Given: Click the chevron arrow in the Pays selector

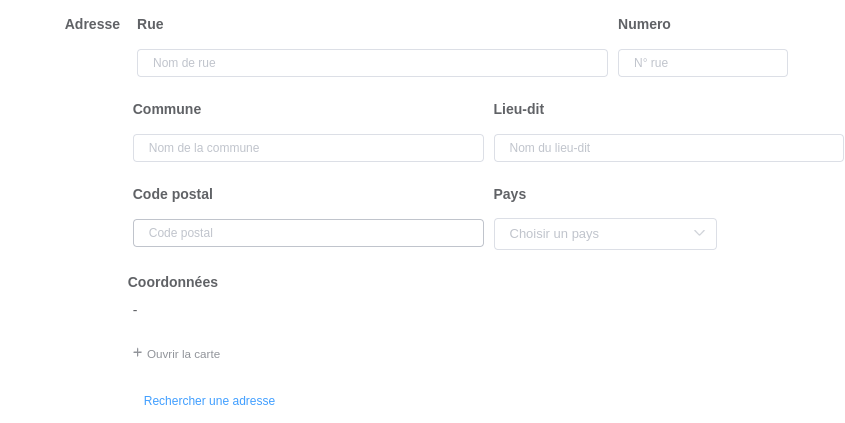Looking at the screenshot, I should pyautogui.click(x=699, y=234).
